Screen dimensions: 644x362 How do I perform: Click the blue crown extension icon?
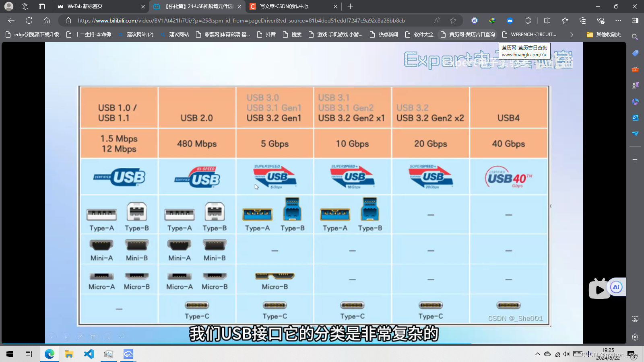pyautogui.click(x=510, y=21)
